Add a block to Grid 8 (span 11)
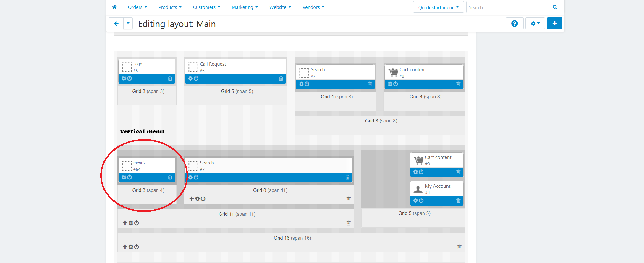 (192, 199)
